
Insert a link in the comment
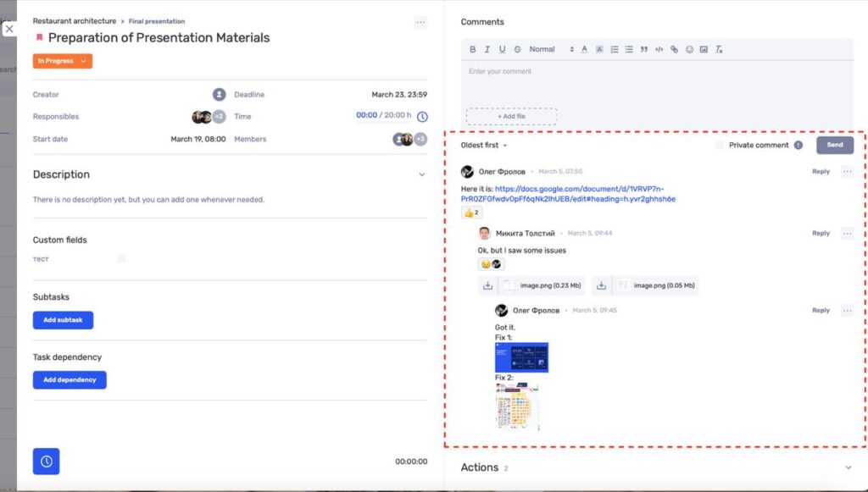674,49
